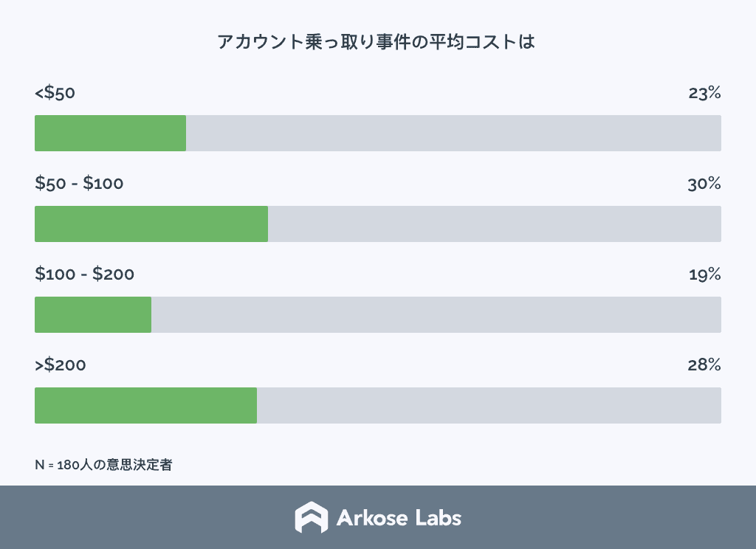Select the <$50 category label

tap(55, 92)
